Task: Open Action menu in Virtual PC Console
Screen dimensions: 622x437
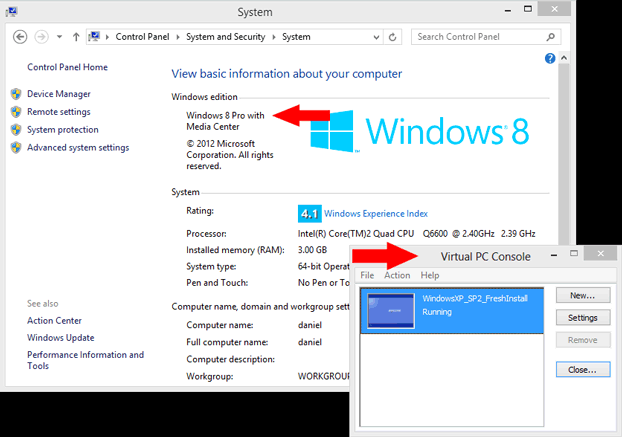Action: pos(397,275)
